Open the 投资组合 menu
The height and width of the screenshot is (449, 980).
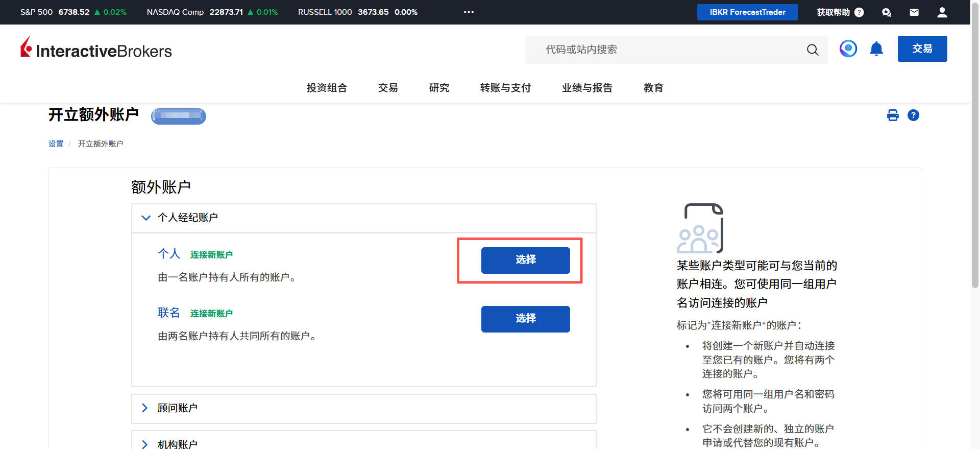tap(327, 88)
